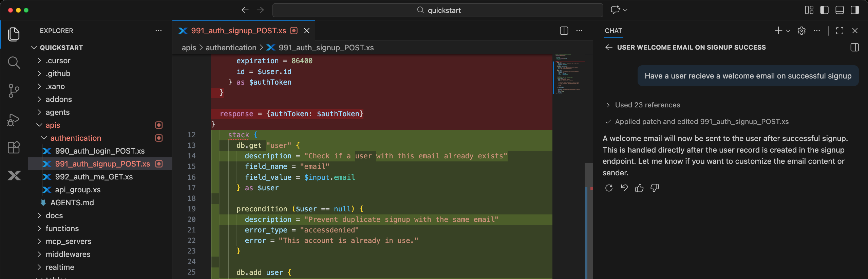The height and width of the screenshot is (279, 868).
Task: Close the chat panel
Action: point(855,31)
